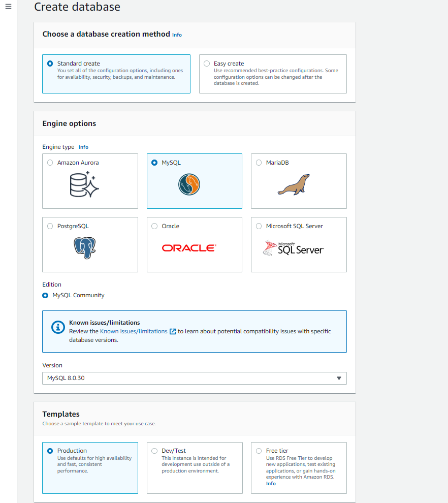The height and width of the screenshot is (503, 448).
Task: Select Standard create radio button
Action: pos(50,64)
